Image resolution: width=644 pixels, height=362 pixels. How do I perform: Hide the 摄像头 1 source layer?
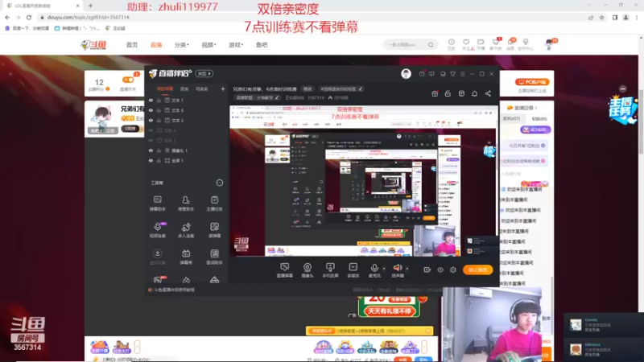151,150
